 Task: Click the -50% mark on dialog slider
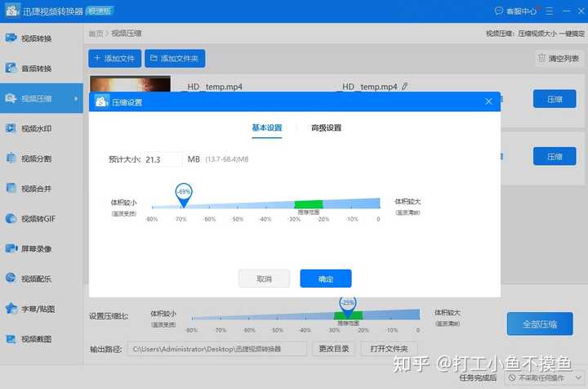click(x=238, y=219)
